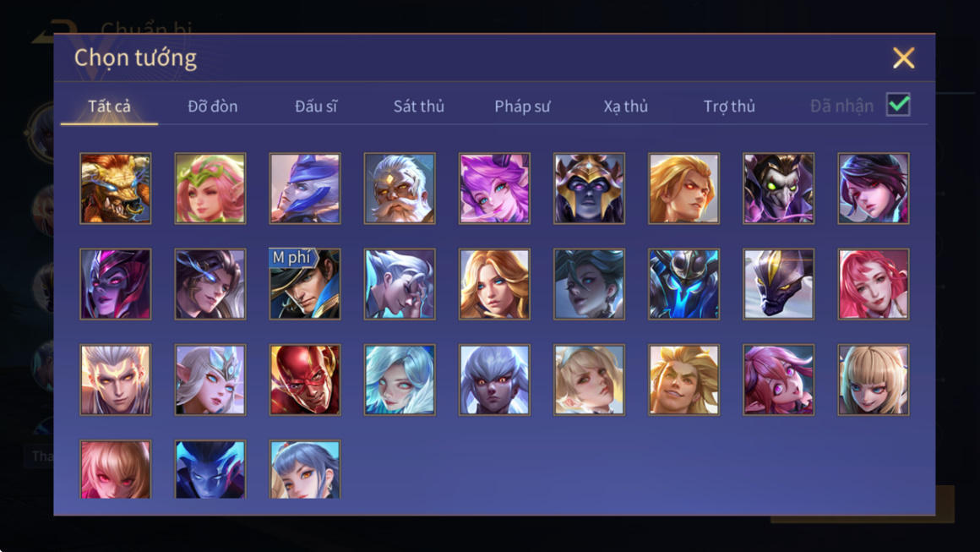Filter heroes by "Xạ thủ"
The width and height of the screenshot is (980, 552).
625,107
